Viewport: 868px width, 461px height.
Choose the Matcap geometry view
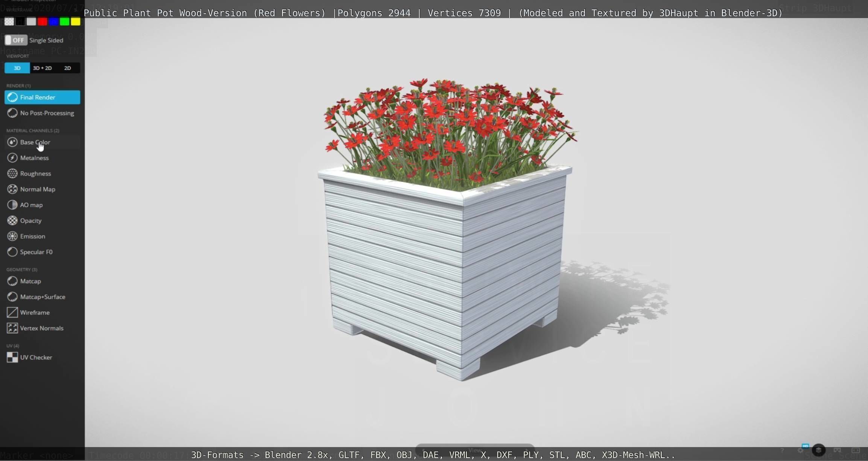pyautogui.click(x=42, y=281)
